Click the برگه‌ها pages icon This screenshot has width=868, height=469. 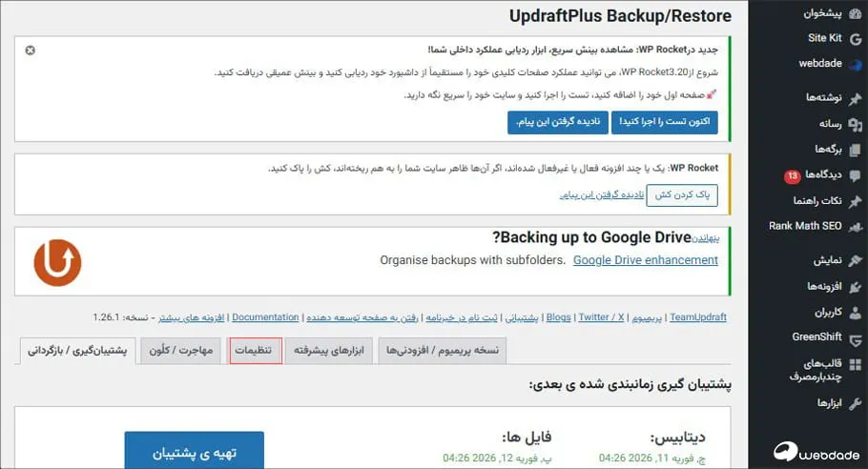coord(856,150)
